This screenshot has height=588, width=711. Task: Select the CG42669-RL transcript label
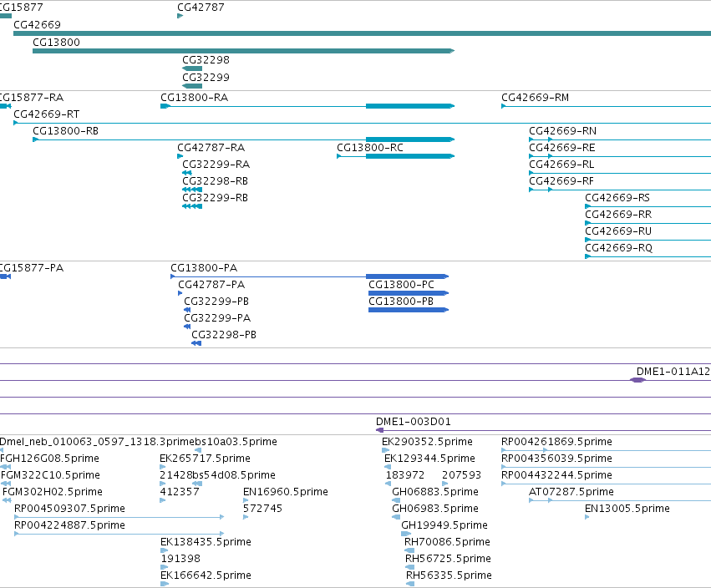pos(561,165)
